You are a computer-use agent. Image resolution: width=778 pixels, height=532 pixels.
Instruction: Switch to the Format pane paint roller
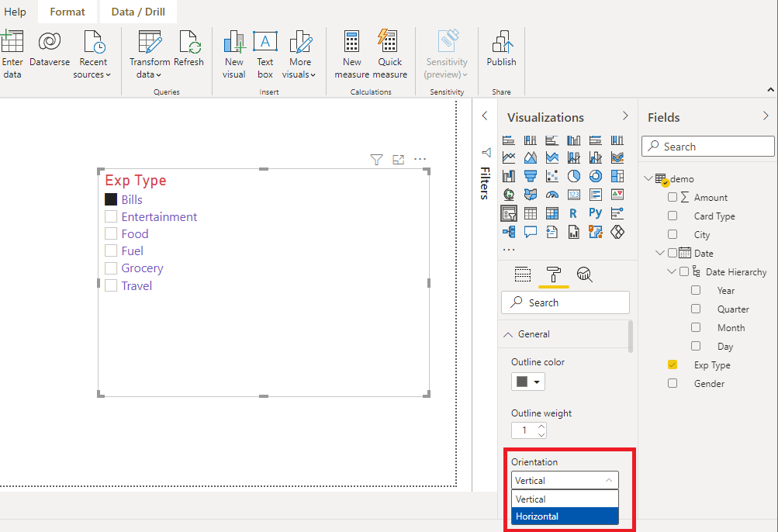553,274
